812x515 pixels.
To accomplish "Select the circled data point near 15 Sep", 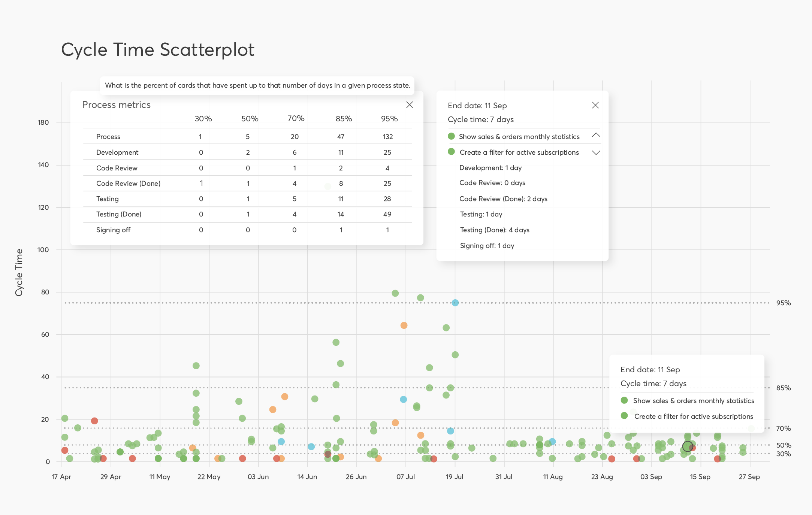I will point(688,447).
